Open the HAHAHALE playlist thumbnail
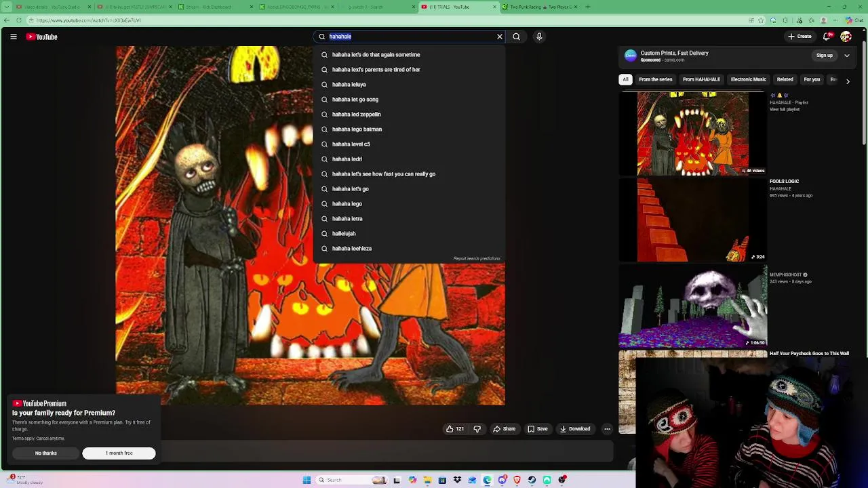Viewport: 868px width, 488px height. (693, 134)
